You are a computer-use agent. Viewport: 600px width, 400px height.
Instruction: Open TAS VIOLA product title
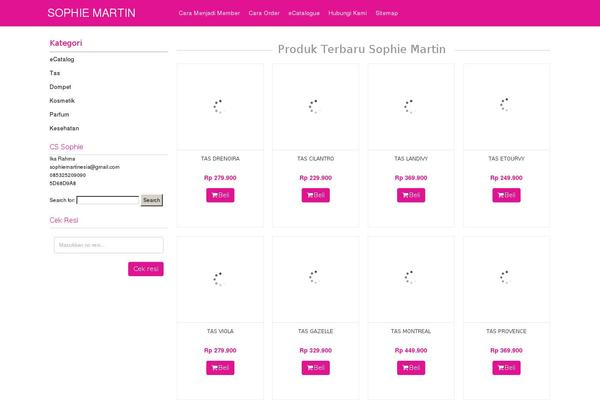point(220,331)
